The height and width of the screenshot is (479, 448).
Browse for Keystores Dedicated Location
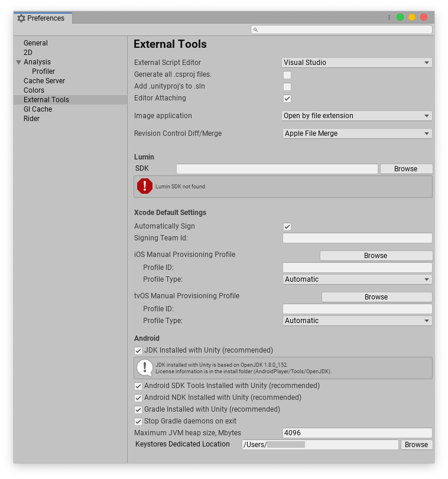(x=417, y=445)
